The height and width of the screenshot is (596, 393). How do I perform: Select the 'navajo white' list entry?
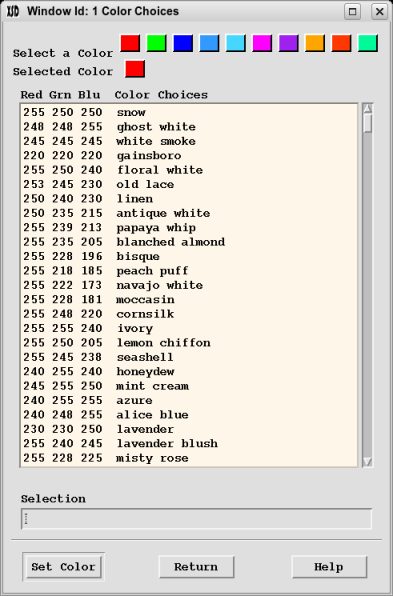point(189,285)
